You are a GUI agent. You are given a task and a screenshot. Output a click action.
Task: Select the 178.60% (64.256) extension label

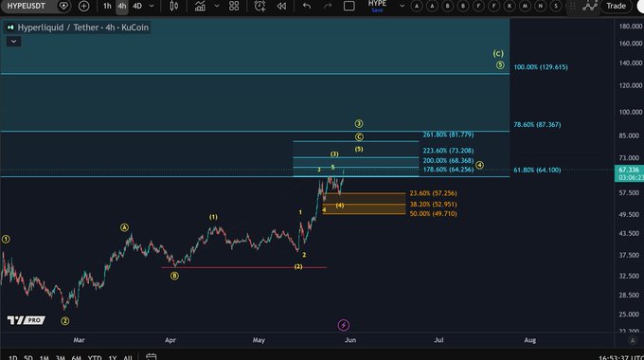(448, 170)
